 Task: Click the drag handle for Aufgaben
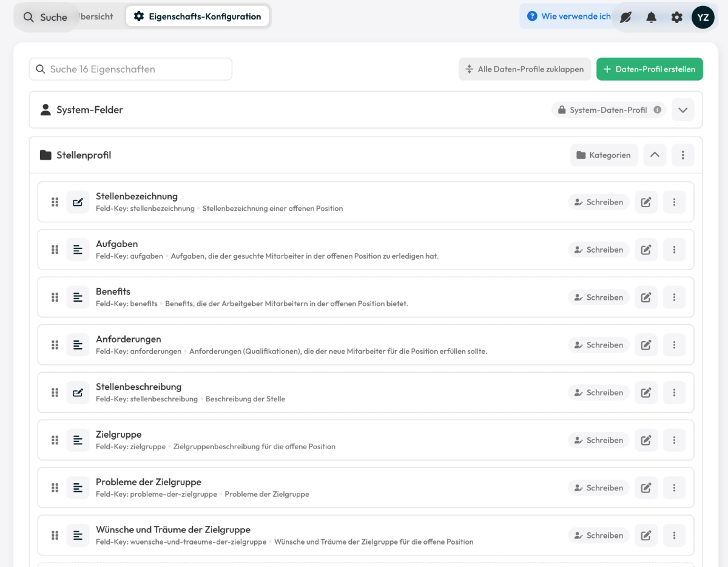click(55, 250)
